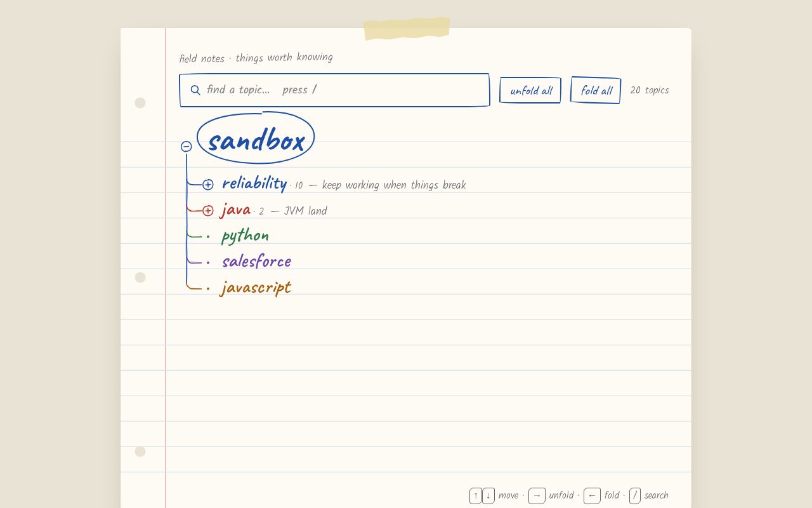Click the left arrow fold key hint
812x508 pixels.
(x=592, y=496)
